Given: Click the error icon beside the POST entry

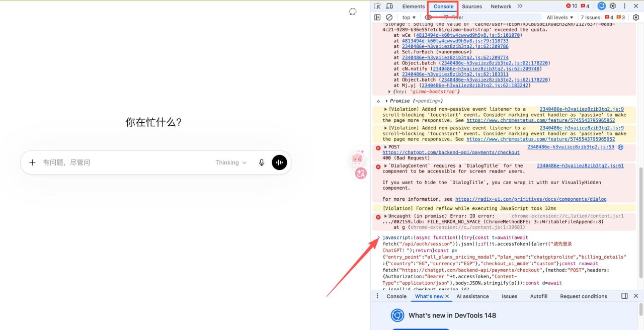Looking at the screenshot, I should 378,148.
